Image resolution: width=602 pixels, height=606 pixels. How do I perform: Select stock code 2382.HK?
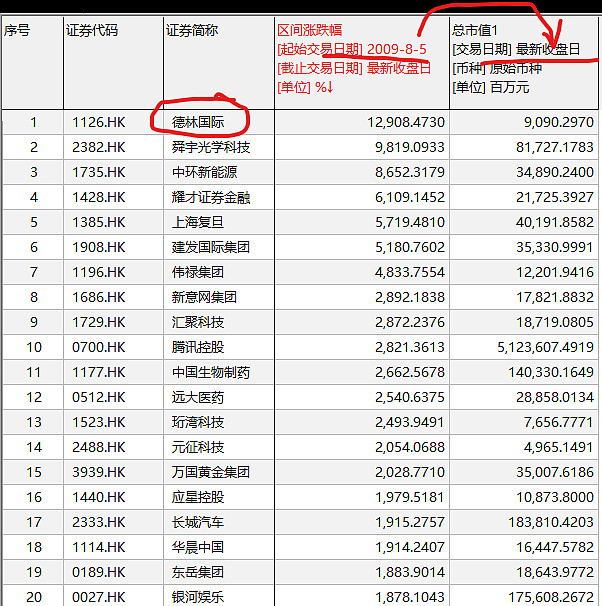tap(99, 147)
